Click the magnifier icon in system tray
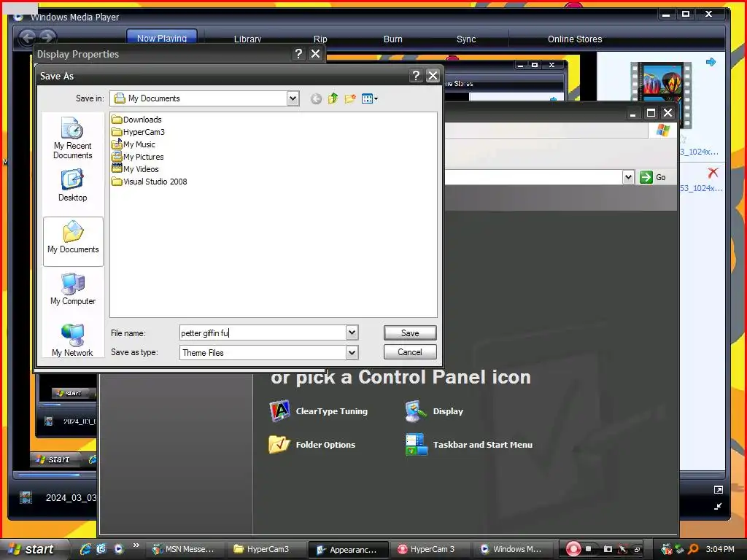The image size is (747, 560). point(693,549)
